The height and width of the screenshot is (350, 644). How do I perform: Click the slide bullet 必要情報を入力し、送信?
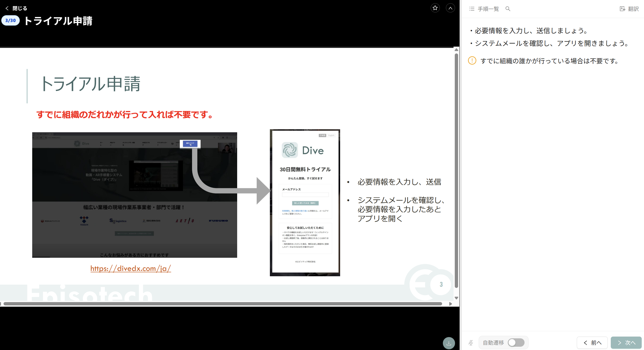click(399, 182)
